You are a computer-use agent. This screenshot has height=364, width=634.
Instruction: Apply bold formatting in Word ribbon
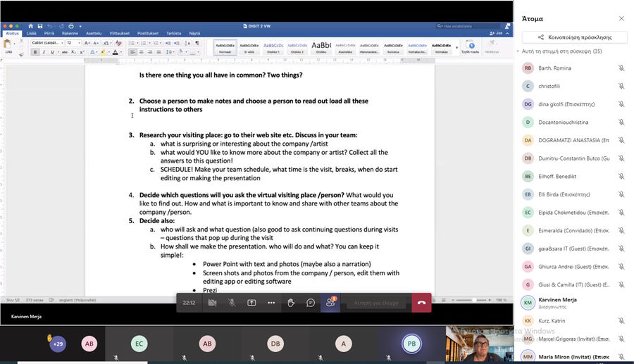(x=34, y=52)
